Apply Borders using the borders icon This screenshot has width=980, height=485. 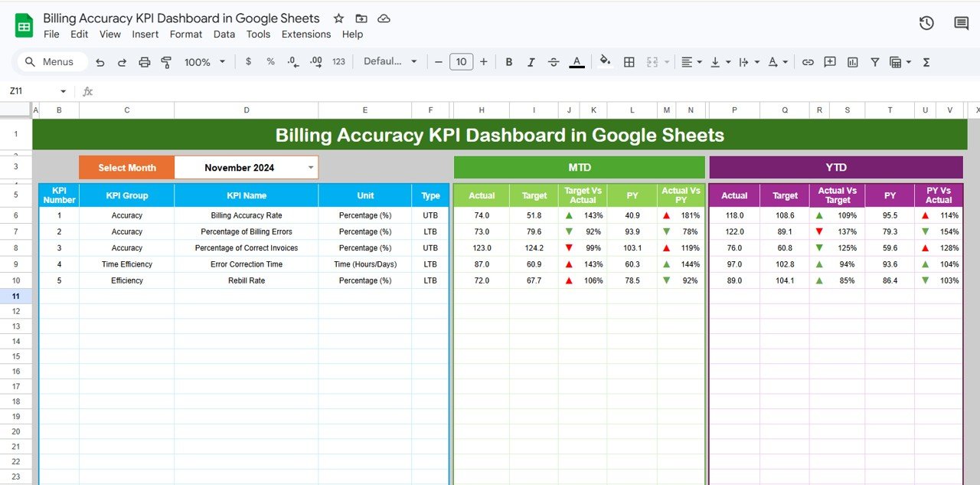pos(629,61)
